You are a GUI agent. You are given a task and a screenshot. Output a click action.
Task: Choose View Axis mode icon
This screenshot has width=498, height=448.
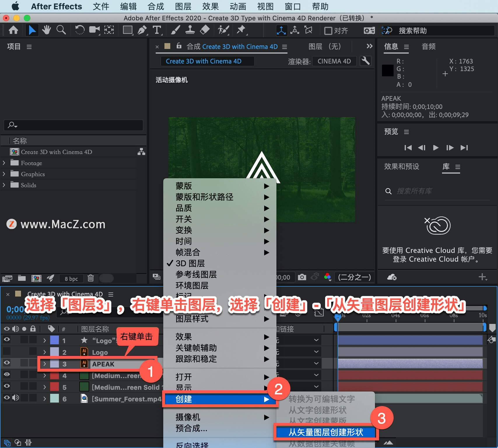coord(308,30)
